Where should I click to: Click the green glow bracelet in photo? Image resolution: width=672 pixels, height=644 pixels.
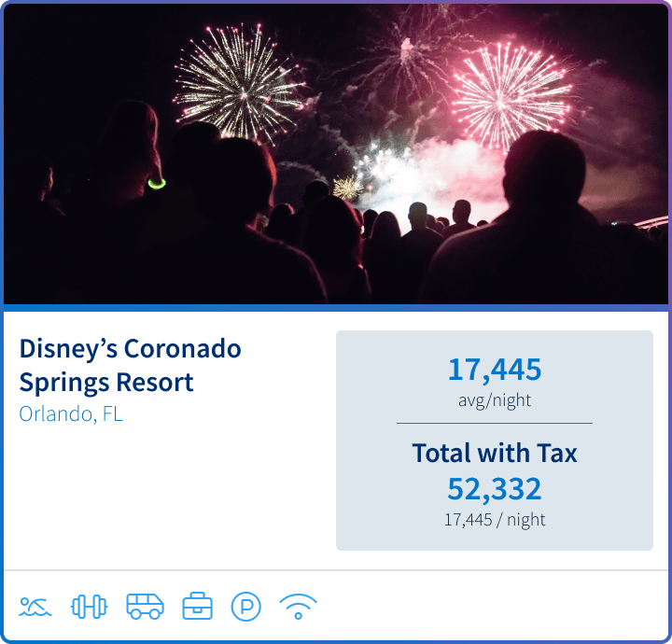click(x=157, y=184)
